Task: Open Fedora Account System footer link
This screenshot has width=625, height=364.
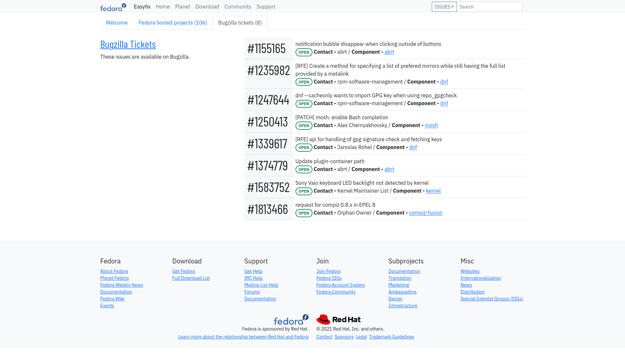Action: coord(341,285)
